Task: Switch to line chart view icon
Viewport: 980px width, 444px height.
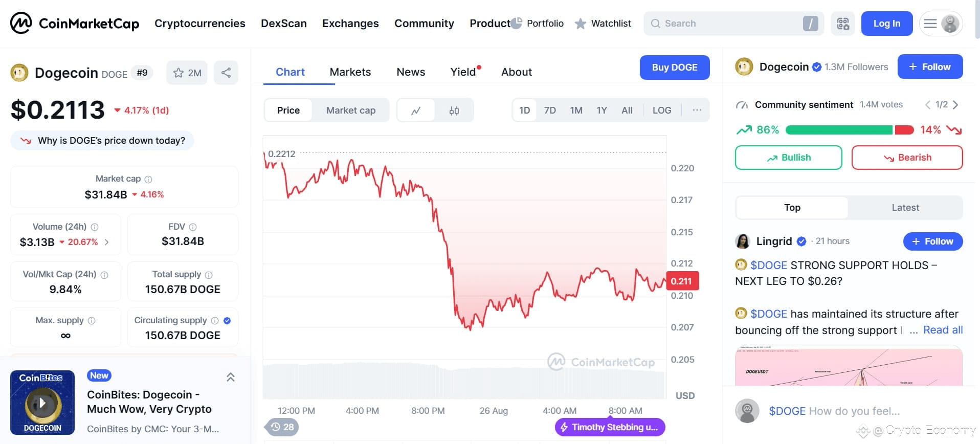Action: [416, 110]
